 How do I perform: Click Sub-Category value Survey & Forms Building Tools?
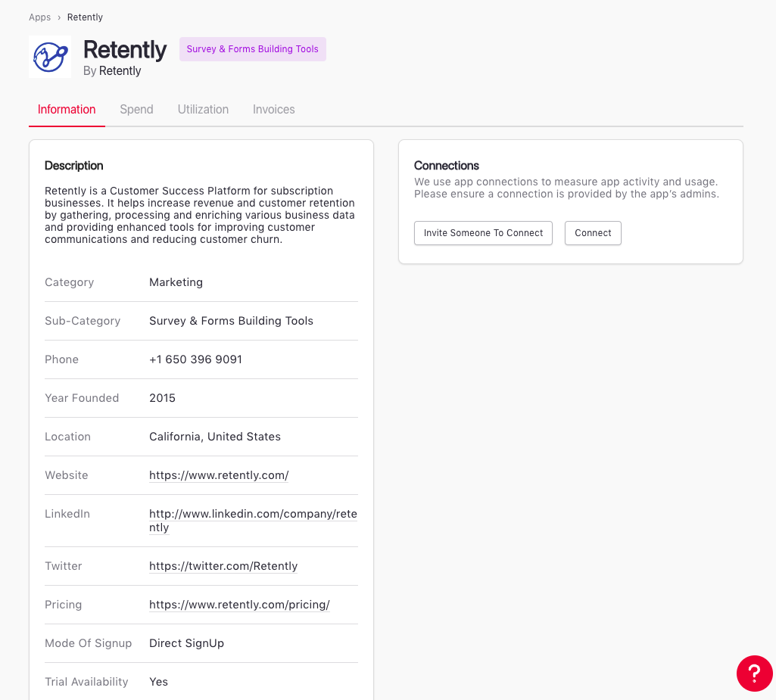pyautogui.click(x=231, y=321)
